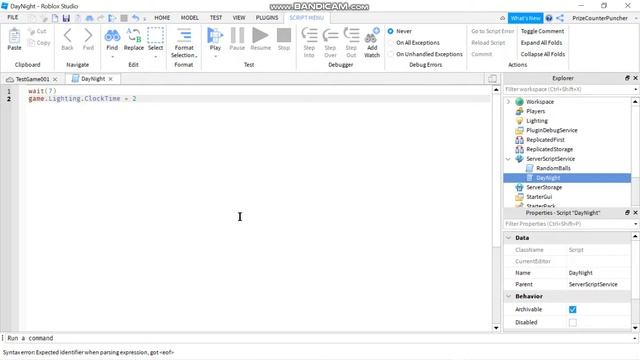Select ServerStorage in Explorer
Screen dimensions: 640x360
544,187
